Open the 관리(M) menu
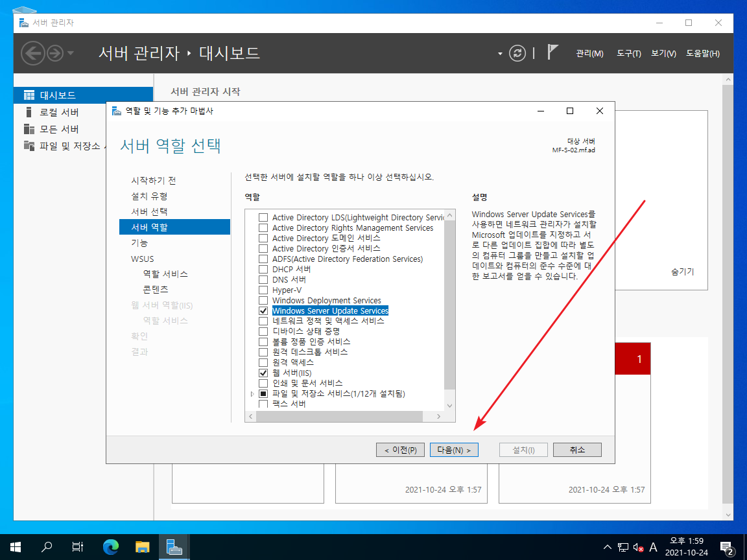Viewport: 747px width, 560px height. coord(589,53)
